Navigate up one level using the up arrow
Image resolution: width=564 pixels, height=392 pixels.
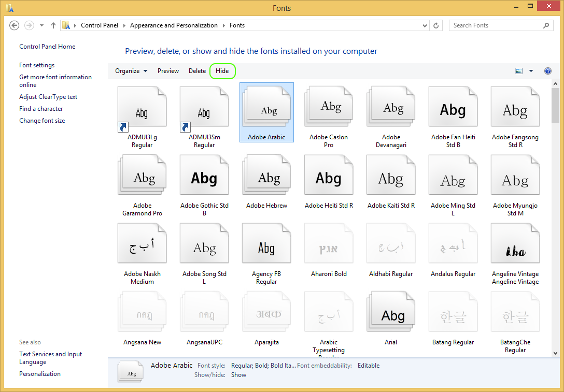coord(53,25)
